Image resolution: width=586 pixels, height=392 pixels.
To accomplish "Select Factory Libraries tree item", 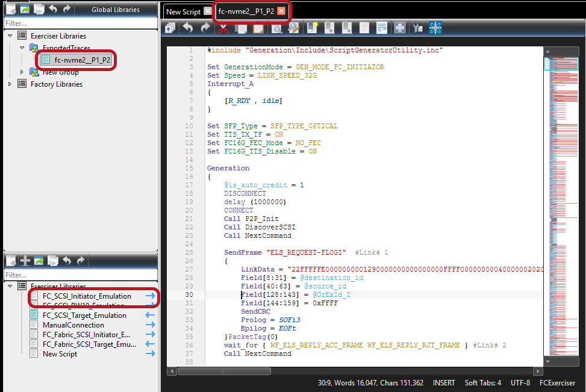I will pyautogui.click(x=57, y=84).
